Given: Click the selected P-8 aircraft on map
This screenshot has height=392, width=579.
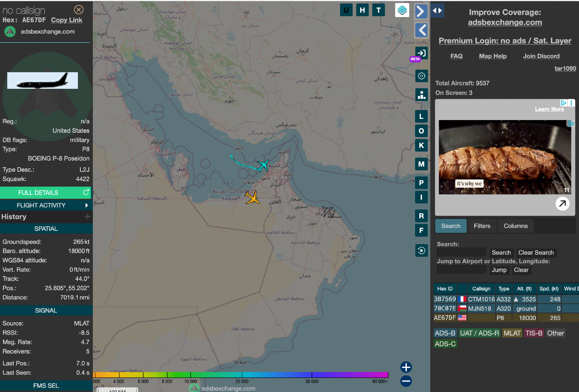Looking at the screenshot, I should click(x=263, y=165).
